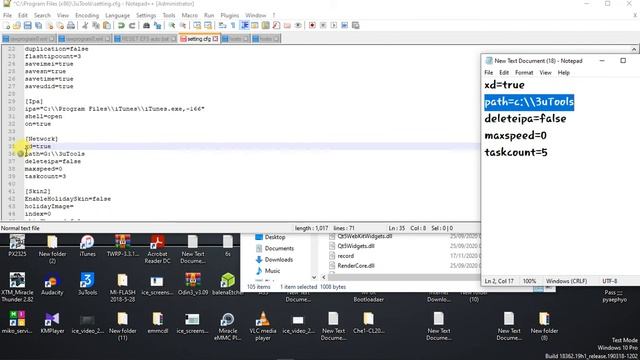Click the KMPlayer desktop icon

[52, 322]
